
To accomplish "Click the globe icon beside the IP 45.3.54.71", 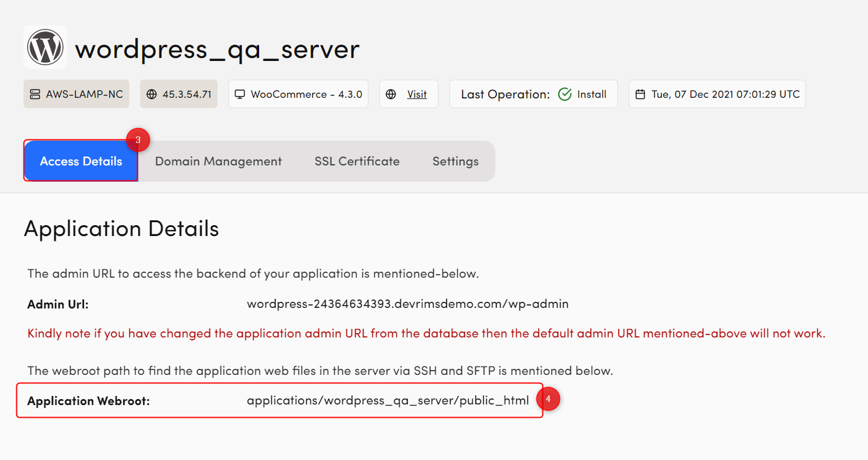I will [x=152, y=94].
